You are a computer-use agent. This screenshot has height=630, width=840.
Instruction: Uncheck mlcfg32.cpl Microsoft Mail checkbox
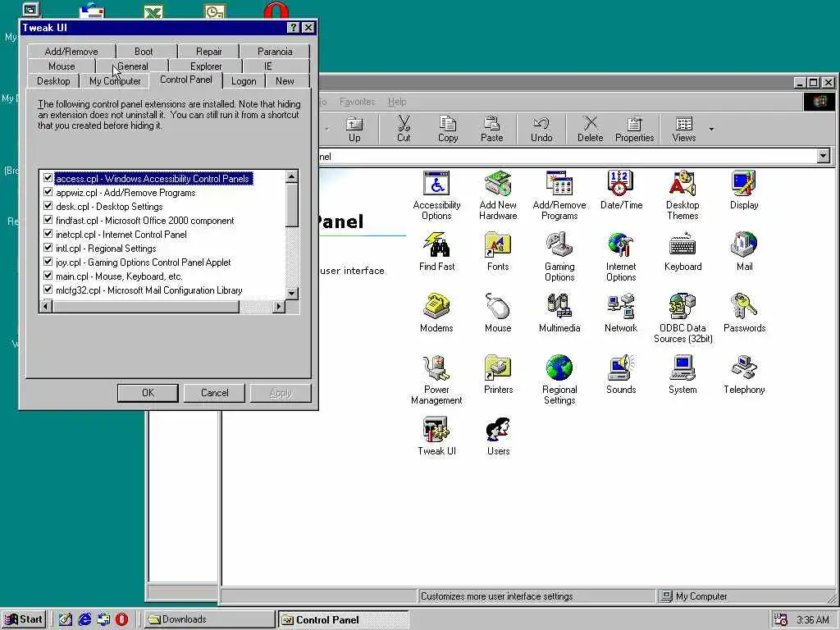(x=48, y=290)
